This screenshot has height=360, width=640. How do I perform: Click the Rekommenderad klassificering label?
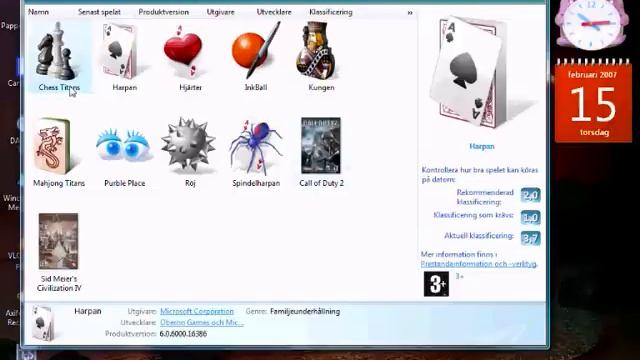click(x=484, y=197)
